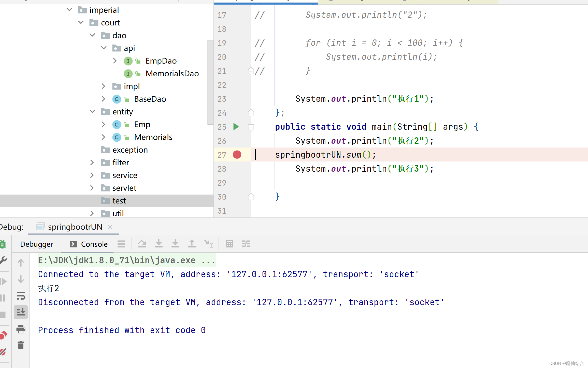Expand the impl folder
This screenshot has height=368, width=588.
103,86
